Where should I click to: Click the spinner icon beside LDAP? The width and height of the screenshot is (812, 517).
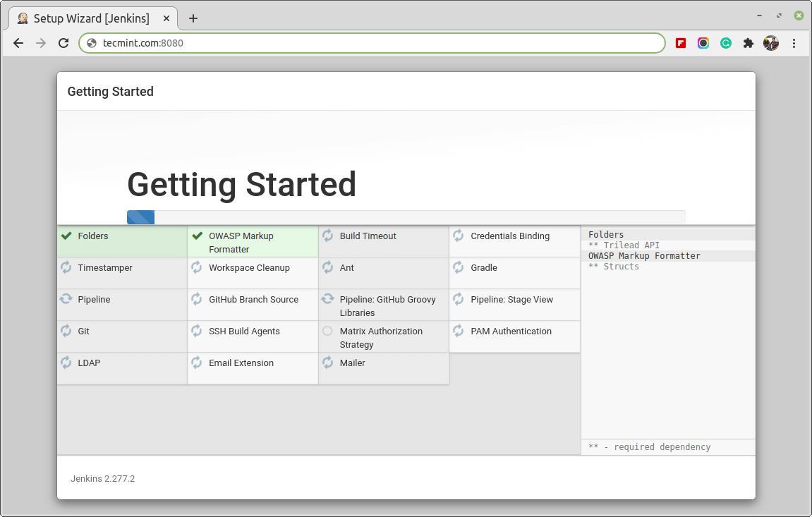coord(66,363)
